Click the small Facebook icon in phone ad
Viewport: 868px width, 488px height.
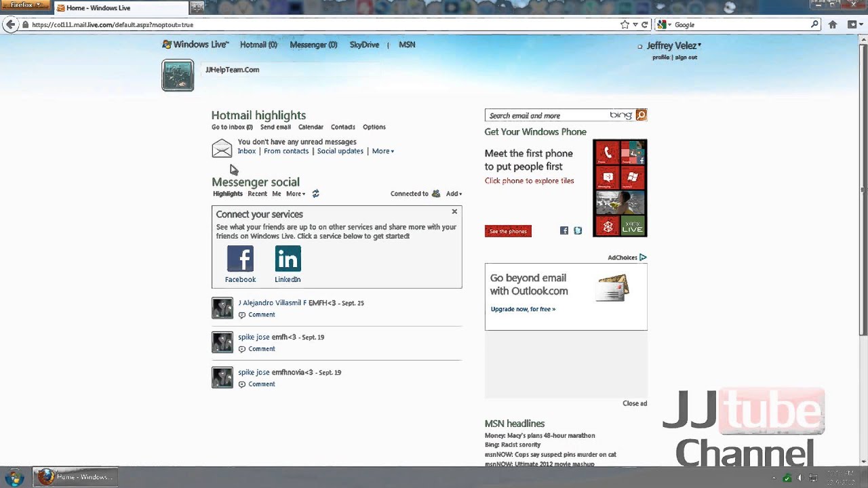[x=564, y=230]
